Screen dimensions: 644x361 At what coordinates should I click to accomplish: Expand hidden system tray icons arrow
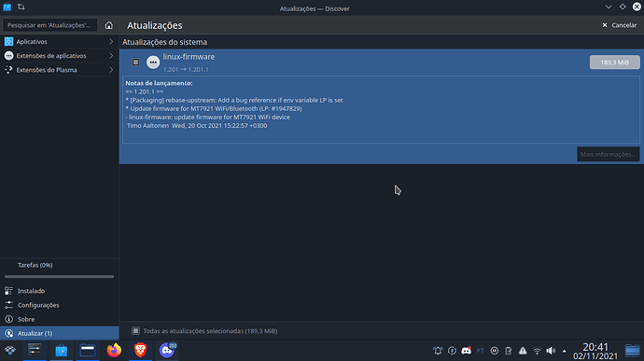565,351
